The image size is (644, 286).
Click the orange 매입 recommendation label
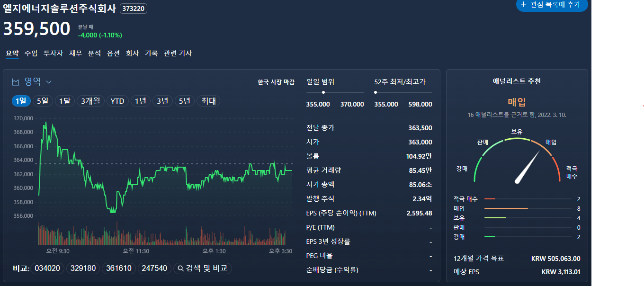coord(517,102)
